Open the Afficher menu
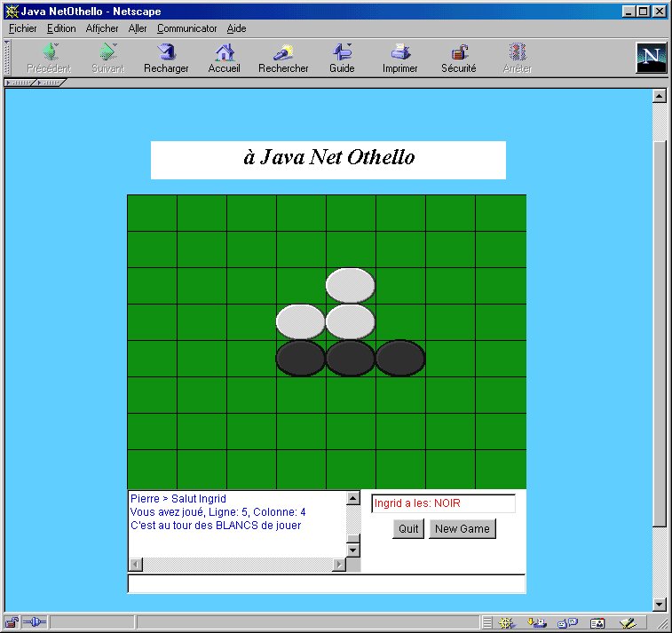The height and width of the screenshot is (633, 672). tap(102, 28)
